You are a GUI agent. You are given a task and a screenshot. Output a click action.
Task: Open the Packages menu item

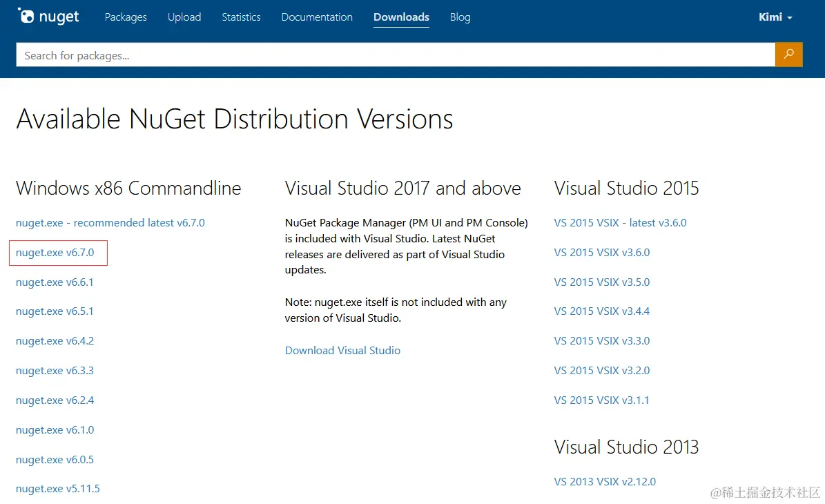click(126, 17)
